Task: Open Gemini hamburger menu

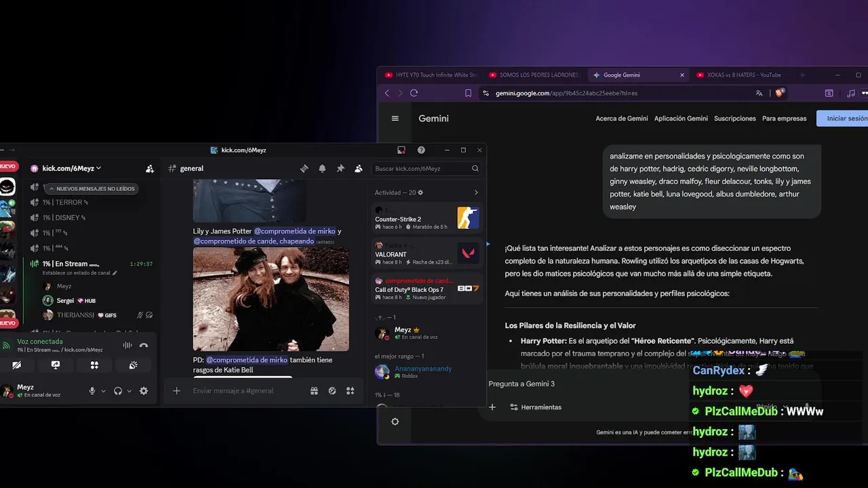Action: 395,118
